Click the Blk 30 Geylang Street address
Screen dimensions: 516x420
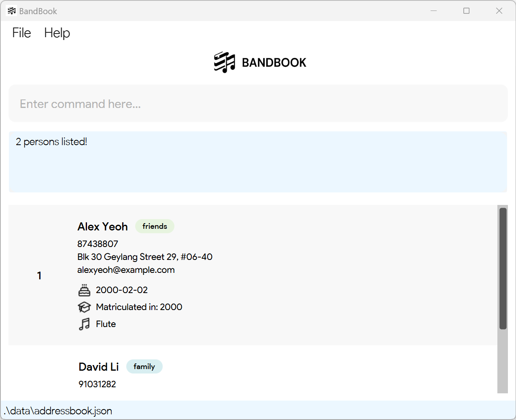pyautogui.click(x=145, y=257)
